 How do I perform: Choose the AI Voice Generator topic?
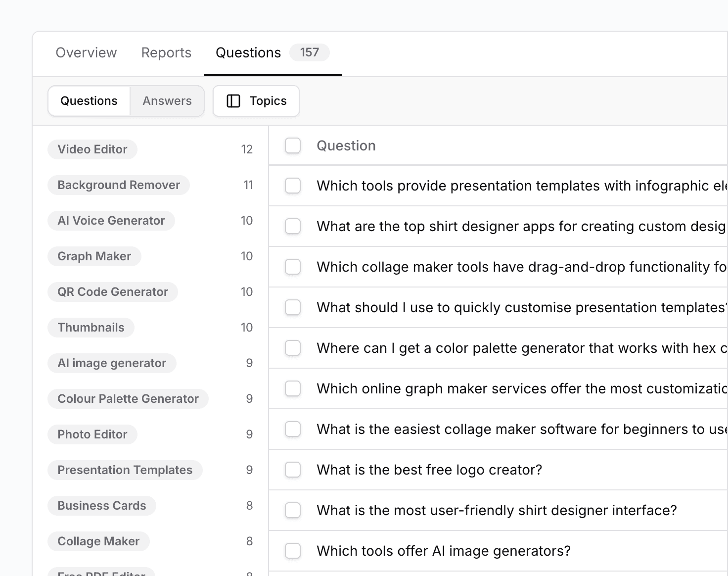111,220
